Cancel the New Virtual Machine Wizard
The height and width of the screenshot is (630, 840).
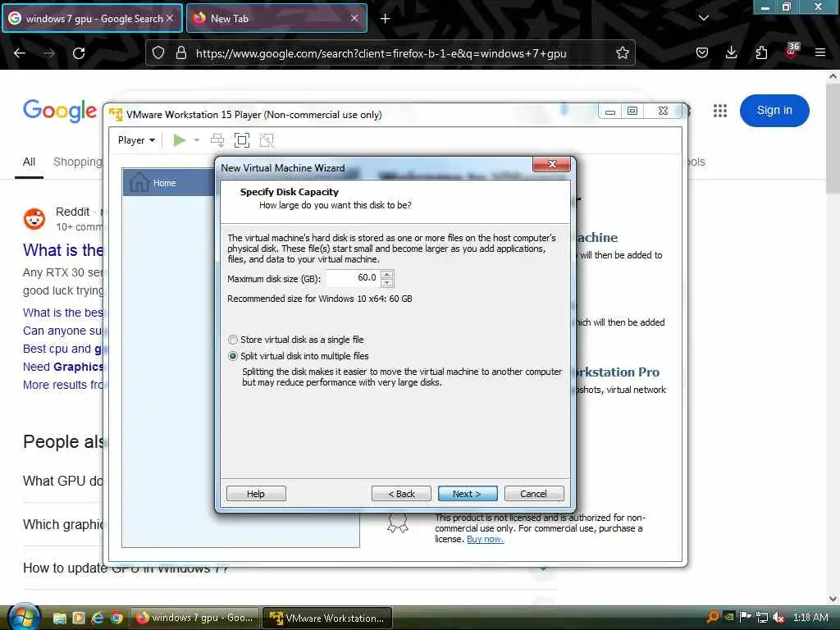click(x=533, y=493)
